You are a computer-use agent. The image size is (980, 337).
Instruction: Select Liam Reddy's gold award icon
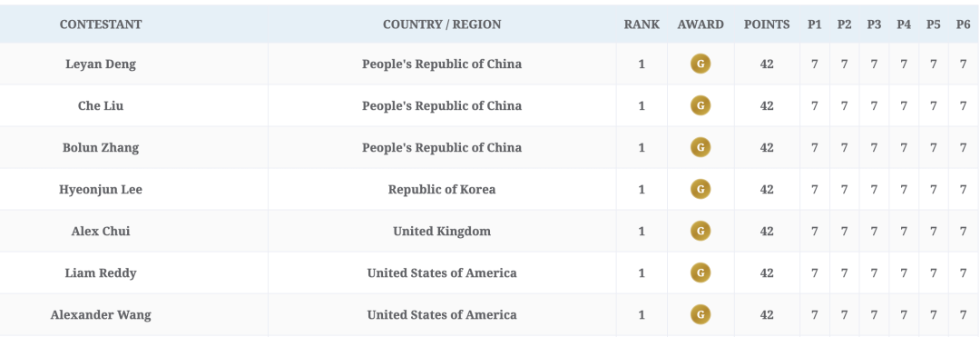click(700, 273)
